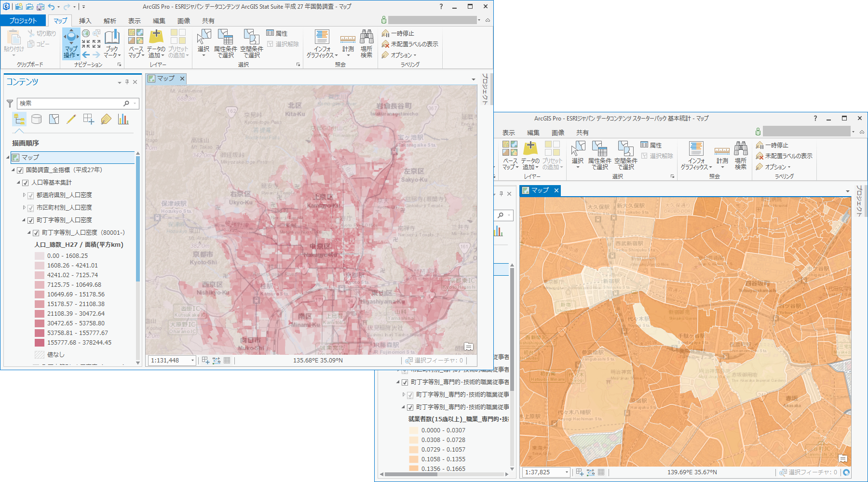Click Pause (一時停止) labeling in right window
This screenshot has width=868, height=482.
point(773,145)
